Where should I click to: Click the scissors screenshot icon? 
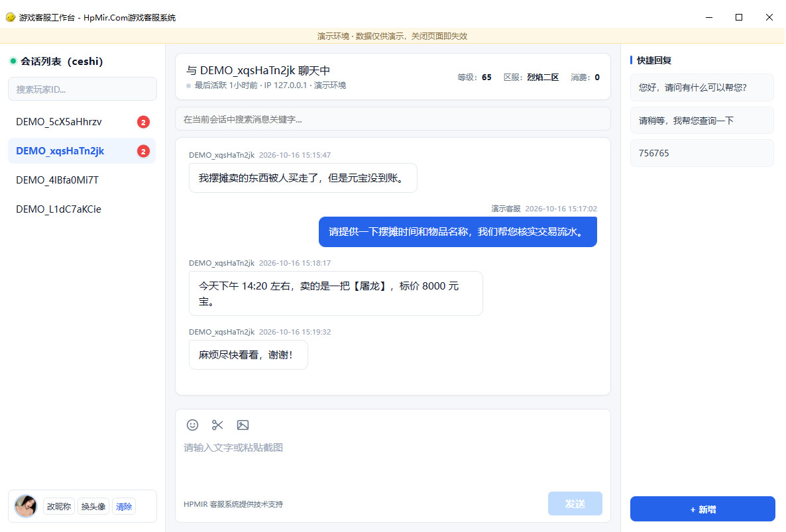[x=217, y=425]
